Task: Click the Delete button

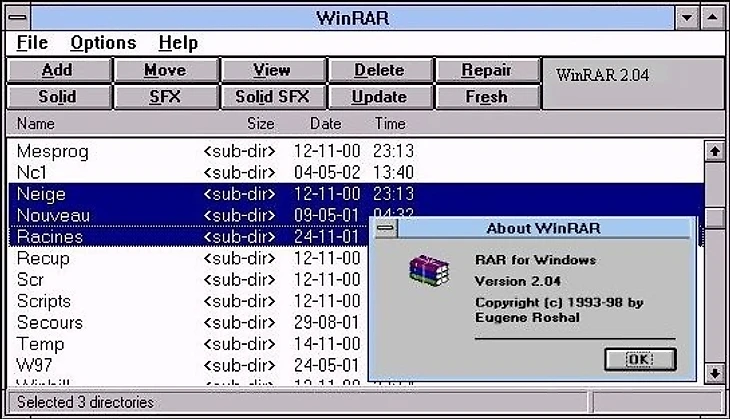Action: pos(380,70)
